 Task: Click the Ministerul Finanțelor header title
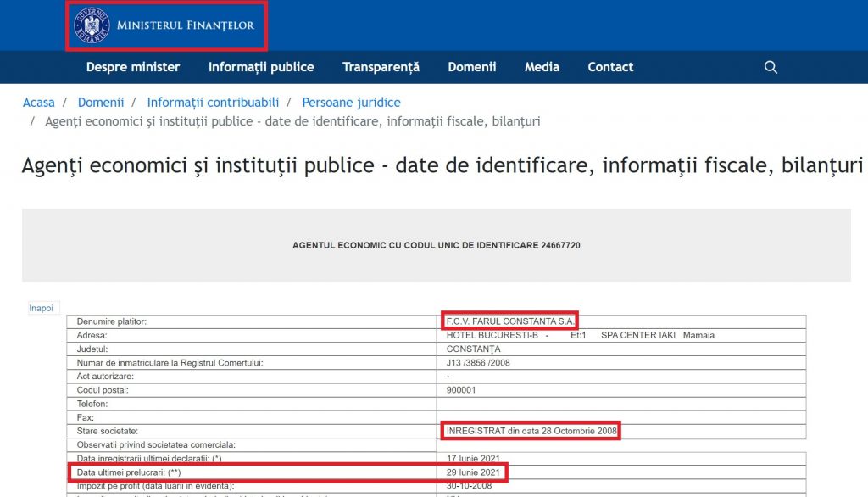click(187, 25)
